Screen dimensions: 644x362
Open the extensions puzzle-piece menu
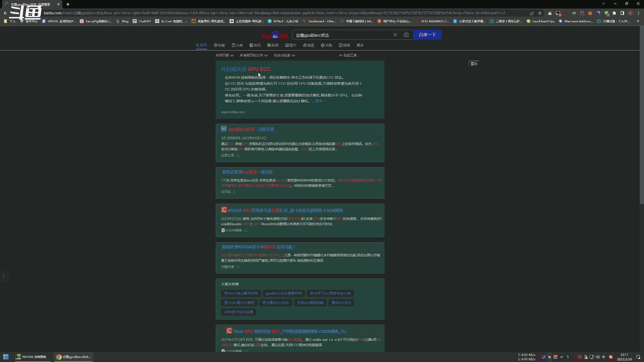614,13
